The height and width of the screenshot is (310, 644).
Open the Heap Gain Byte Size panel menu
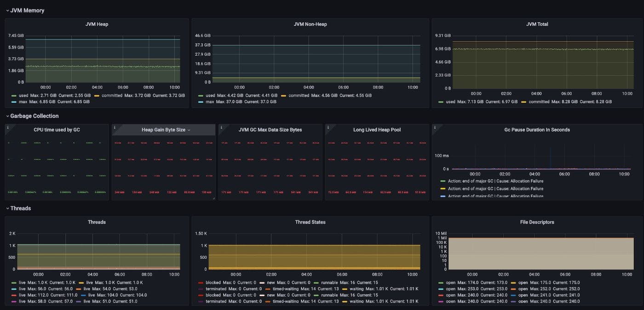click(188, 129)
